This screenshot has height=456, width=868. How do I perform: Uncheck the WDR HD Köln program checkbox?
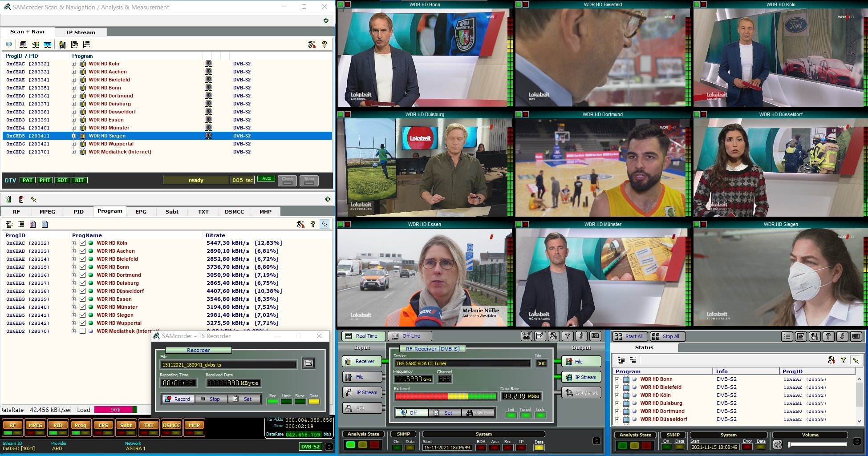[82, 243]
